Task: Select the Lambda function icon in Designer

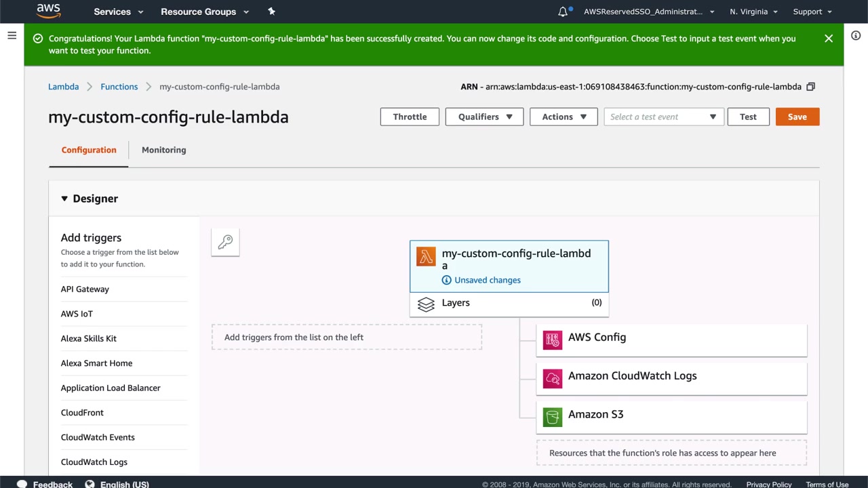Action: (x=426, y=257)
